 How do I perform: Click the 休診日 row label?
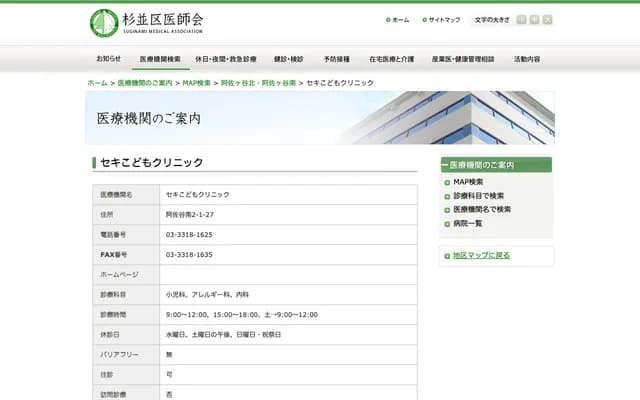pyautogui.click(x=110, y=335)
